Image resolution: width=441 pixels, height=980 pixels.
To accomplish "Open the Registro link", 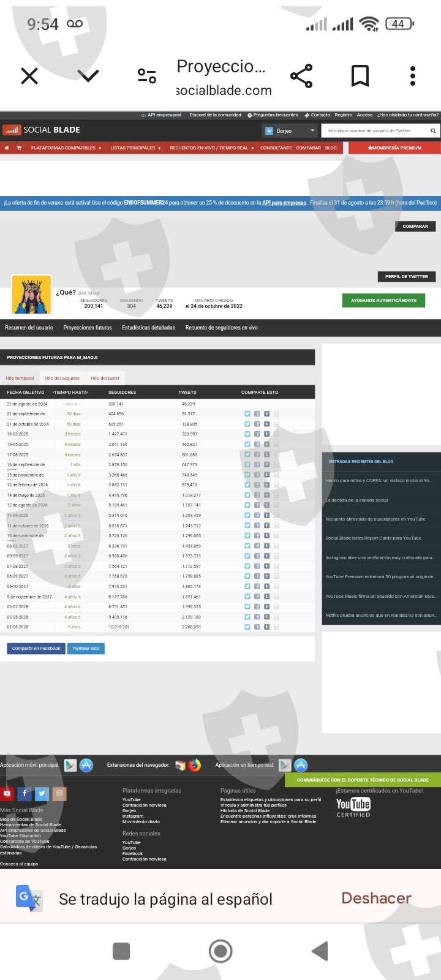I will pyautogui.click(x=344, y=115).
